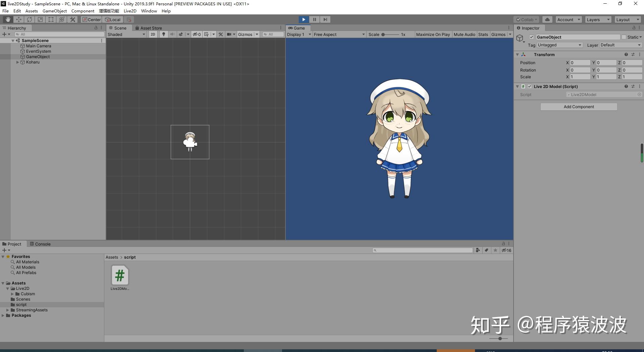Expand the Koharu object in Hierarchy

(x=17, y=62)
